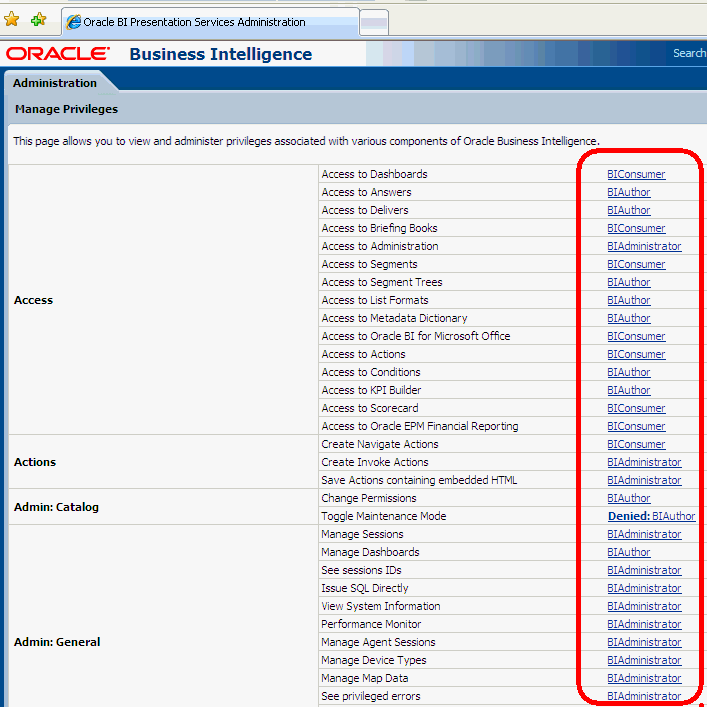The image size is (707, 707).
Task: Open BIAdministrator link for See sessions IDs
Action: (x=644, y=570)
